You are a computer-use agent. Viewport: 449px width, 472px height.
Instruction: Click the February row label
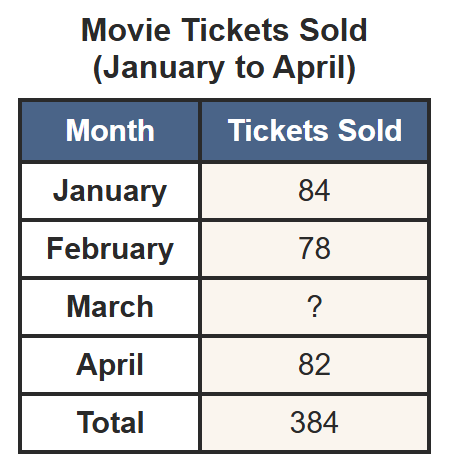(x=110, y=249)
